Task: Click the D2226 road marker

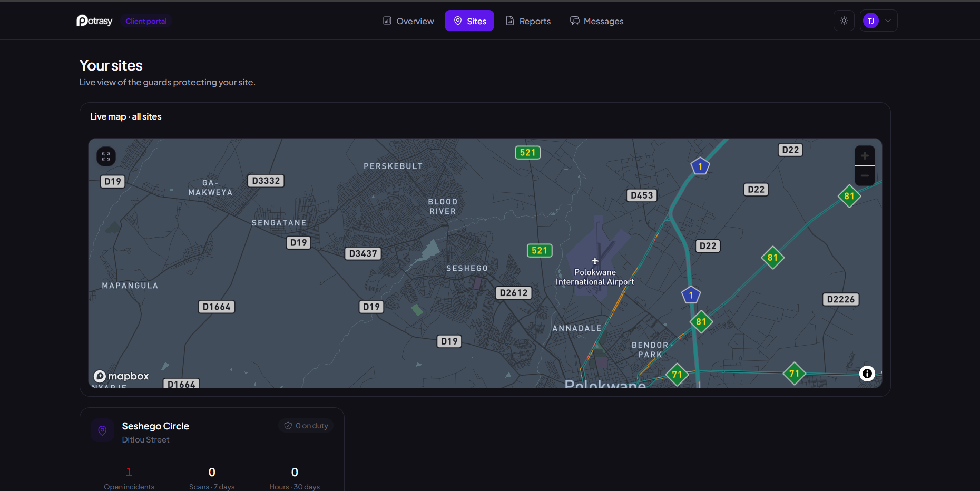Action: 841,299
